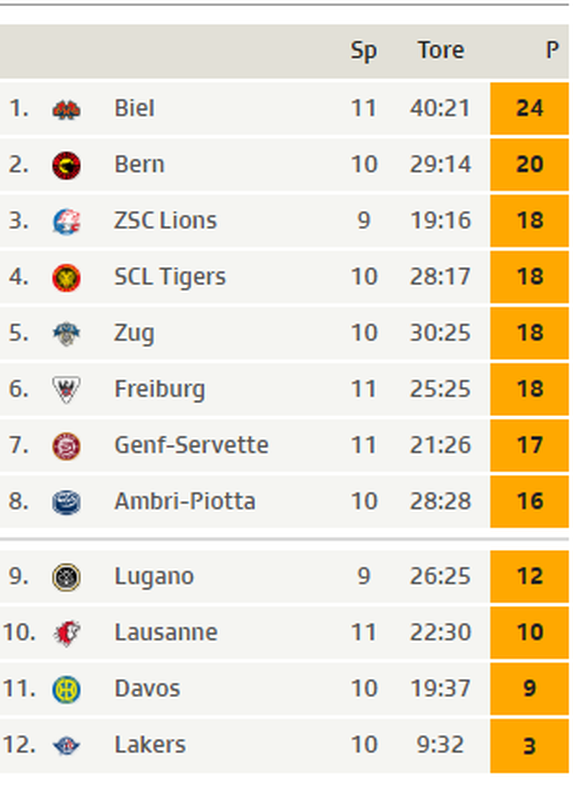Select the Lausanne team logo
This screenshot has width=582, height=790.
click(67, 633)
